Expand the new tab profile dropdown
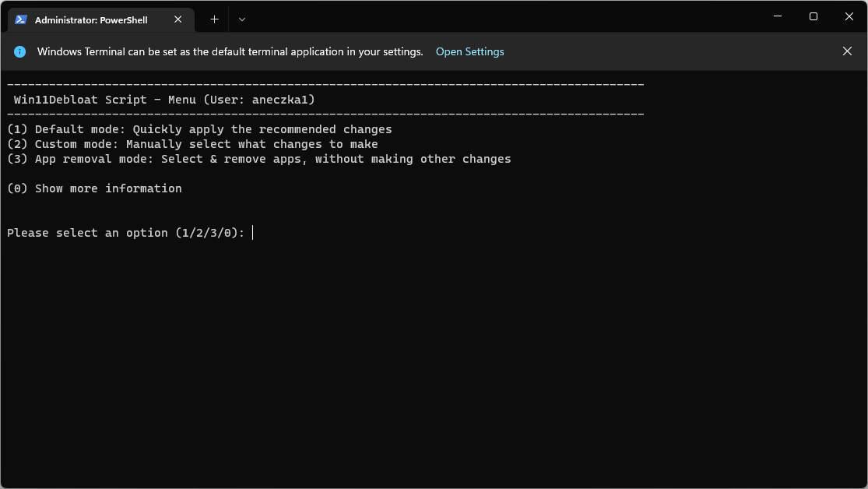Image resolution: width=868 pixels, height=489 pixels. tap(242, 19)
